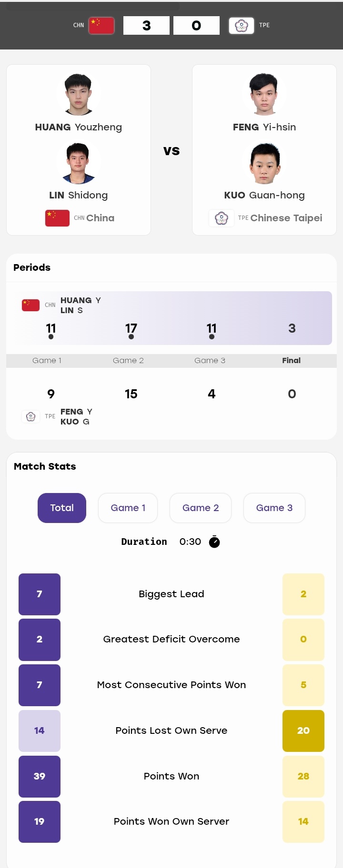Click the stopwatch icon beside Duration

pos(214,542)
